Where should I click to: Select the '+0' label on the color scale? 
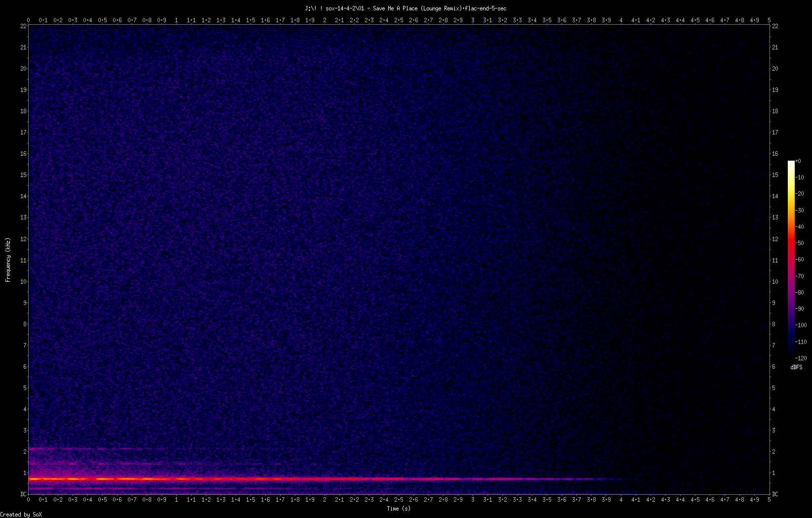(x=798, y=161)
